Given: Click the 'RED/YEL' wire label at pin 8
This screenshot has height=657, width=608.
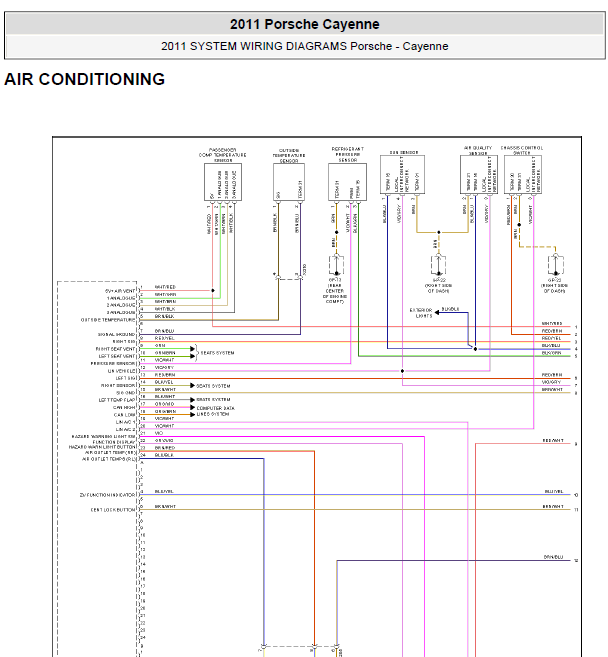Looking at the screenshot, I should coord(164,338).
